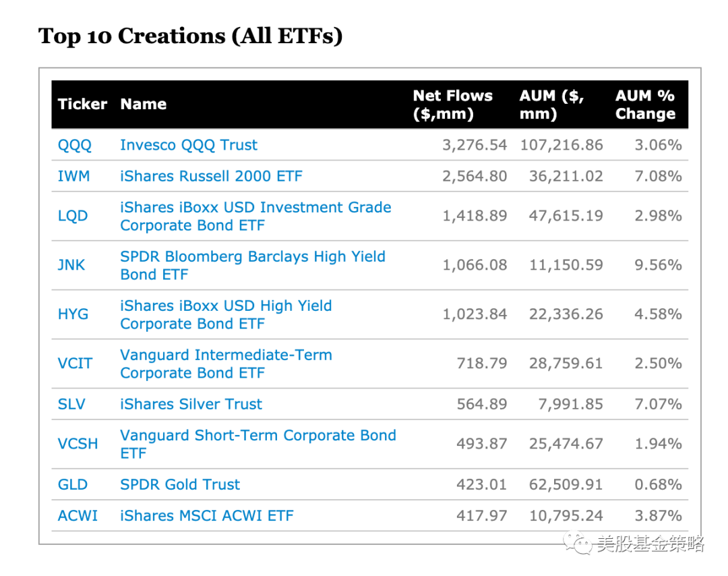This screenshot has height=576, width=728.
Task: Click the JNK ticker symbol
Action: 71,265
